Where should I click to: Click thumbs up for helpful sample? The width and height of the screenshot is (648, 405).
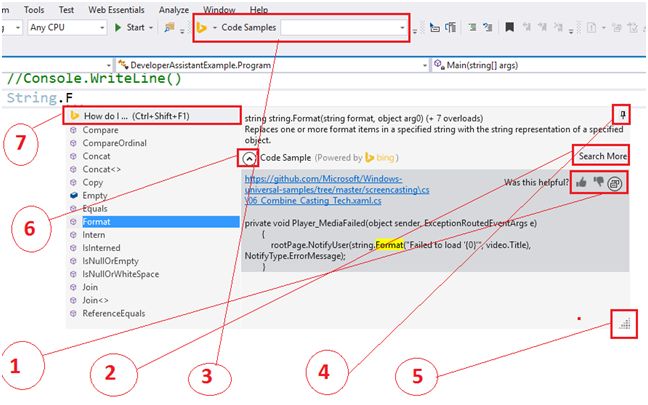tap(581, 182)
